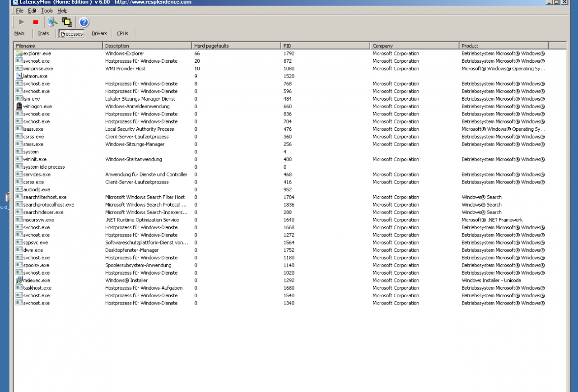The image size is (578, 392).
Task: Click the wmiprvse.exe row icon
Action: click(x=19, y=68)
